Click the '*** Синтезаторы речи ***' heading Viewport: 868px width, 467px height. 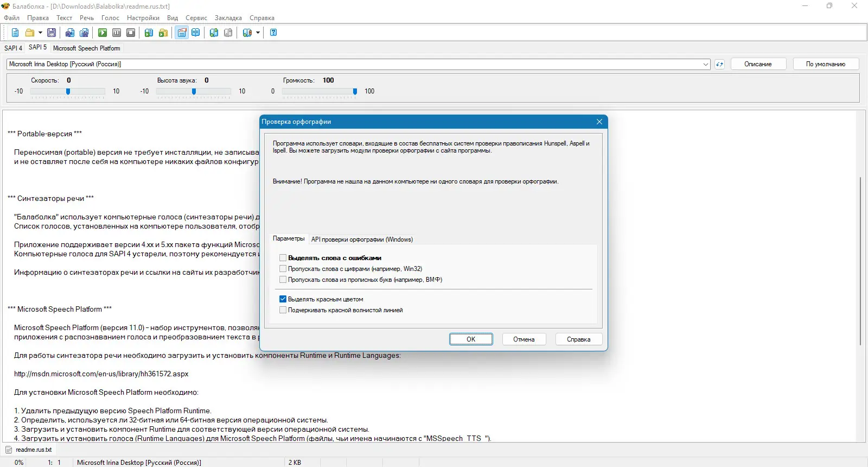[x=50, y=199]
